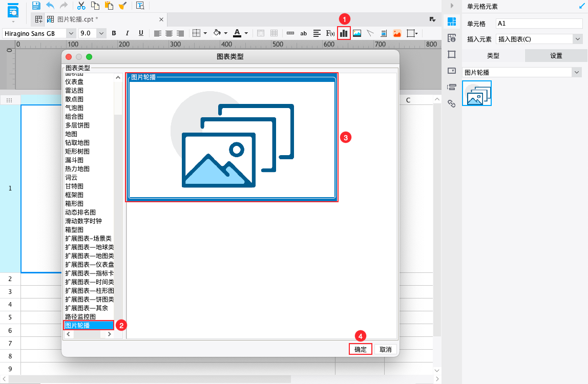Select 组合图 chart type
This screenshot has width=588, height=384.
(x=74, y=117)
